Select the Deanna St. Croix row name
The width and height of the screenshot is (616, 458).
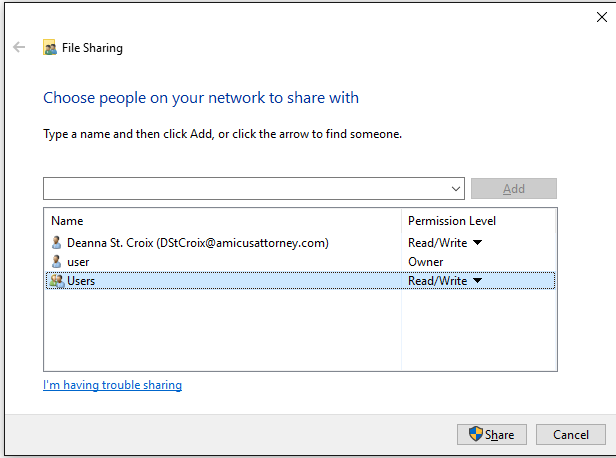(198, 243)
